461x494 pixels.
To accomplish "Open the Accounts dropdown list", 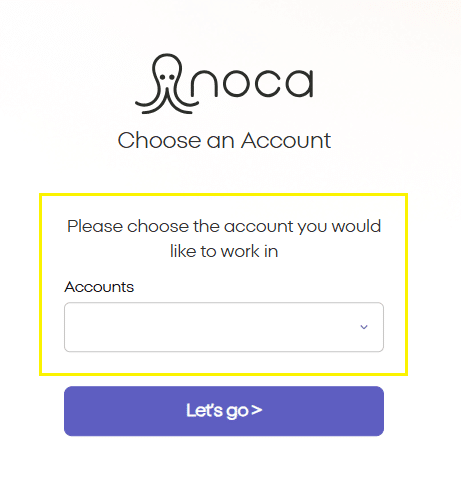I will [x=224, y=327].
